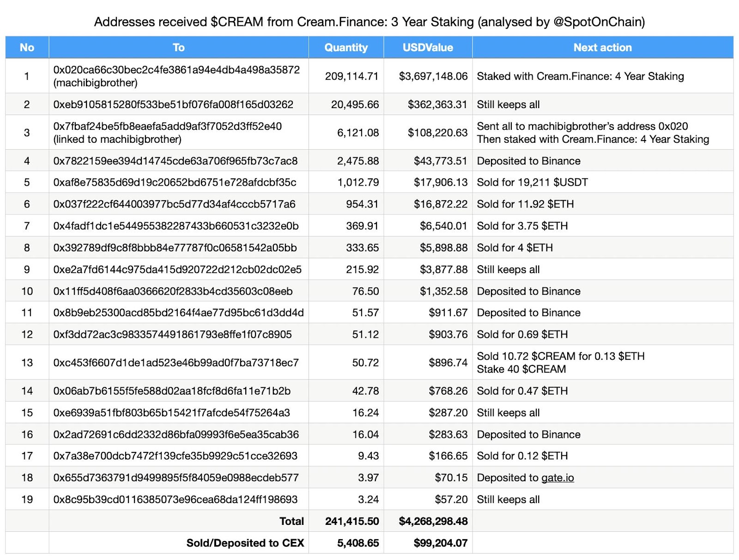The image size is (739, 560).
Task: Click address 0x11ff5d408f6aa0366620f2833b4cd35603c08eeb
Action: pos(173,291)
